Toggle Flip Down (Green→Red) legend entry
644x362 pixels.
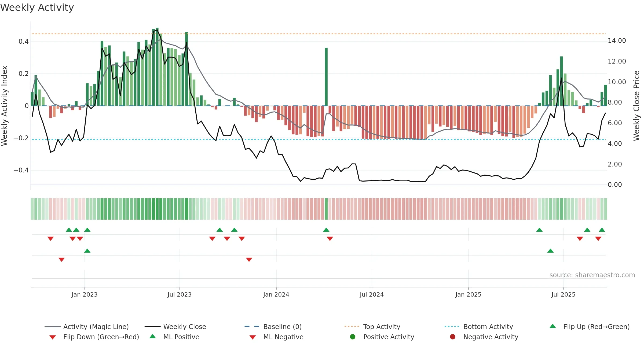click(x=94, y=337)
